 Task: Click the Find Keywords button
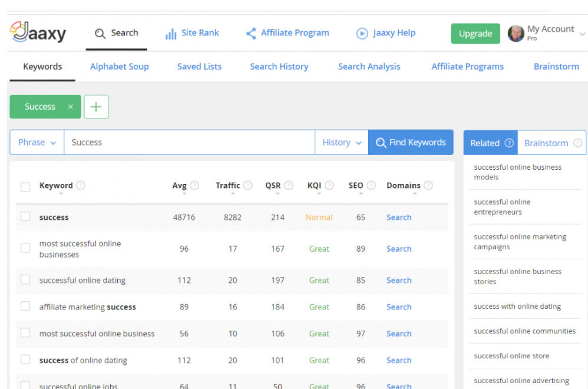coord(411,143)
